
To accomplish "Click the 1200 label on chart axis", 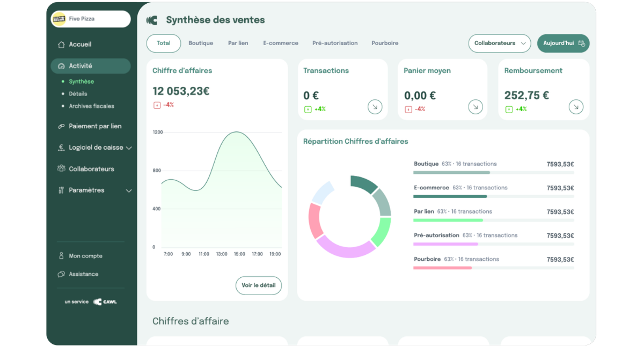I will [x=157, y=132].
